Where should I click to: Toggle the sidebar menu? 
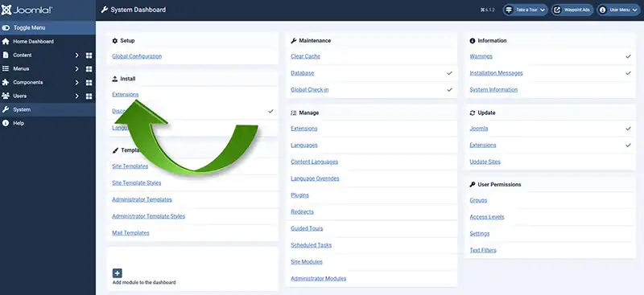[47, 28]
